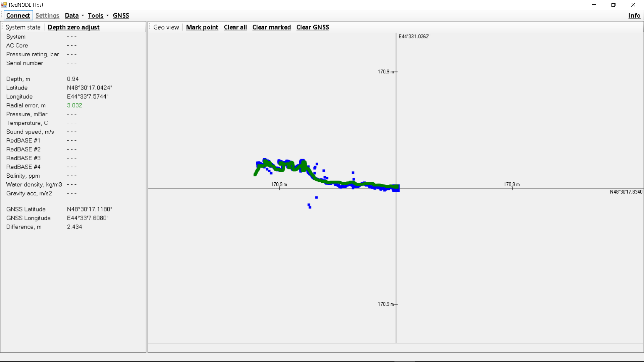The image size is (644, 362).
Task: Select the Depth value 0.94
Action: click(73, 79)
